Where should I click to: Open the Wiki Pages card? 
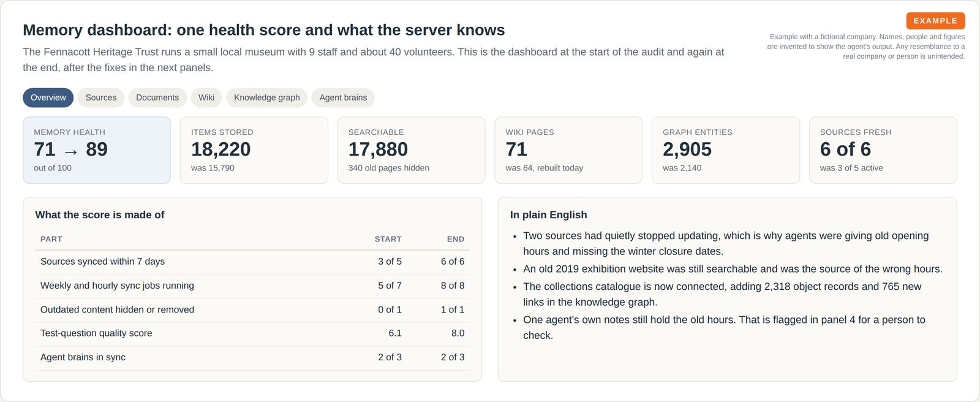tap(568, 150)
